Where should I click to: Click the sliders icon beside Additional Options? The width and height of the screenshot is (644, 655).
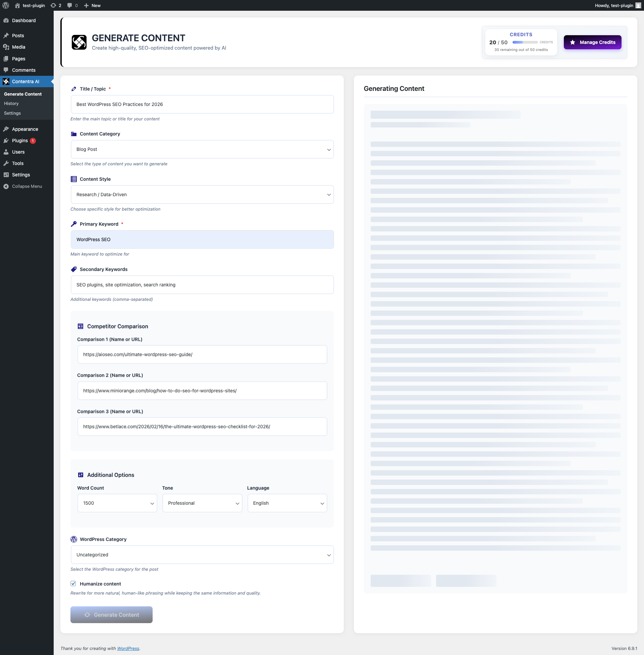click(x=80, y=475)
